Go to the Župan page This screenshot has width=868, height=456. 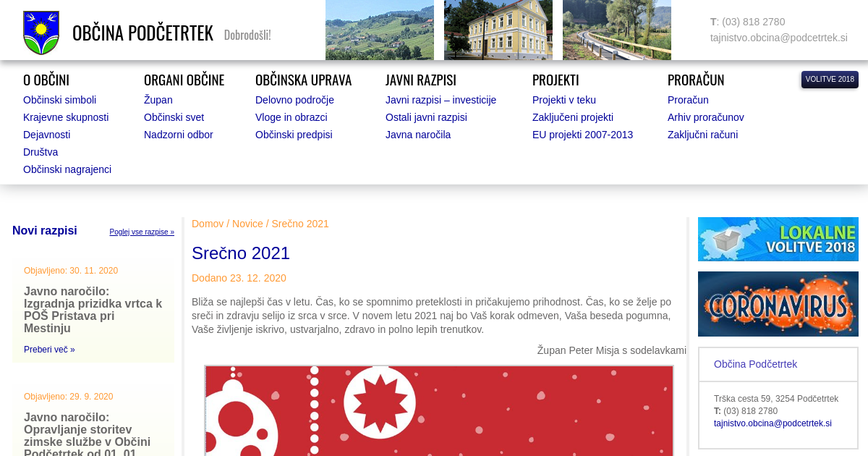(158, 100)
